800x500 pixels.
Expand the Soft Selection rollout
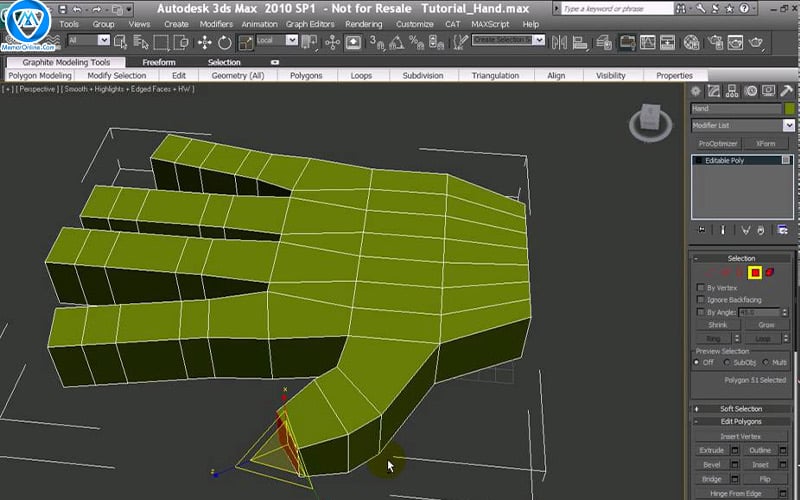pyautogui.click(x=741, y=409)
